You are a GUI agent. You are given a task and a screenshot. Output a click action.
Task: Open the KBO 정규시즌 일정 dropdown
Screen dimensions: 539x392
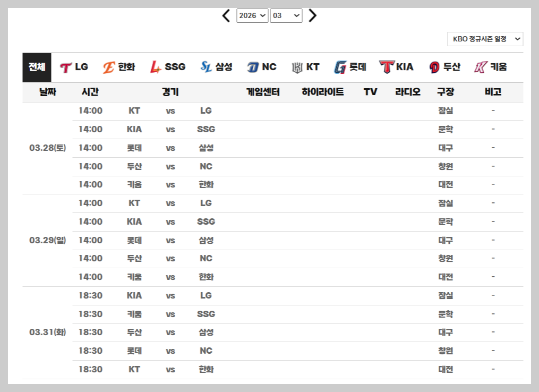tap(485, 39)
